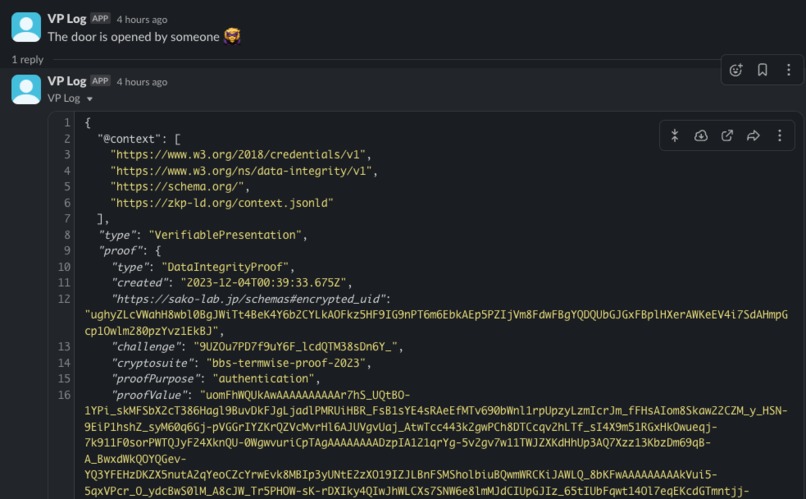Click the reply message's 4 hours ago timestamp
The width and height of the screenshot is (806, 499).
pos(142,82)
